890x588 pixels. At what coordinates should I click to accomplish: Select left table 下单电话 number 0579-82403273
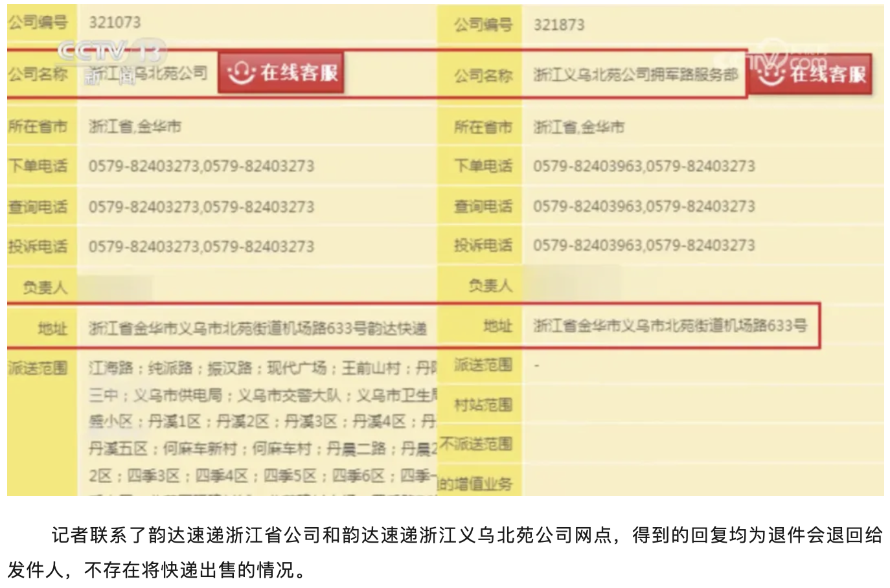pyautogui.click(x=144, y=166)
